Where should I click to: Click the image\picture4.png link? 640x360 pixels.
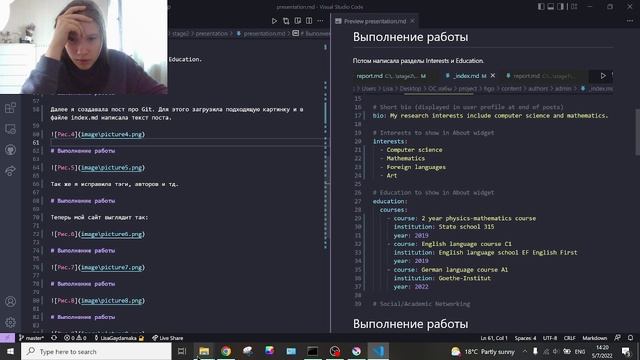[x=111, y=134]
